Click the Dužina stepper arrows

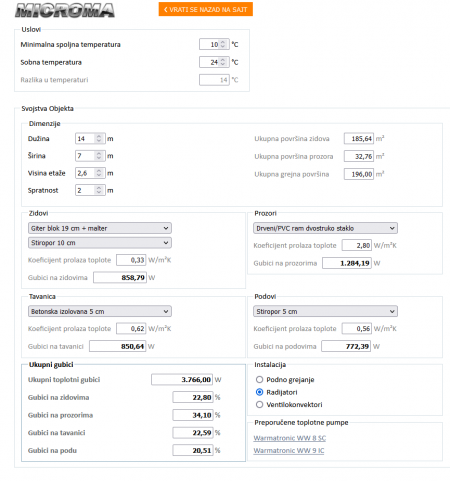tap(99, 138)
